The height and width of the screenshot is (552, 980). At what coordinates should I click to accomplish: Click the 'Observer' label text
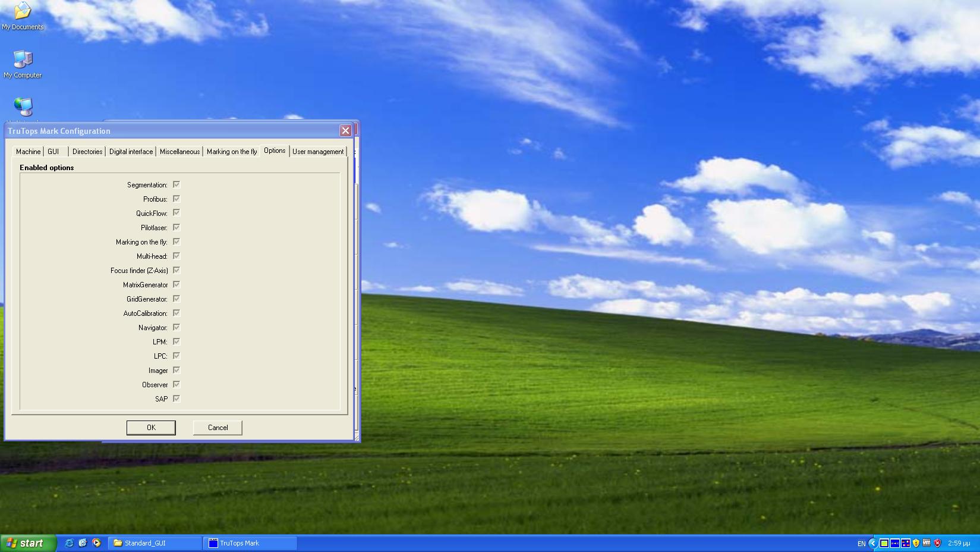tap(155, 385)
